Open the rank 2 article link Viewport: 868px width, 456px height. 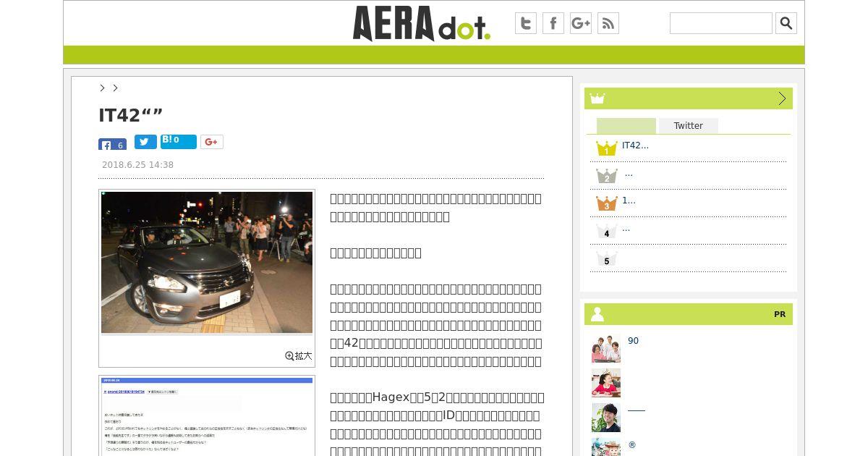click(629, 174)
